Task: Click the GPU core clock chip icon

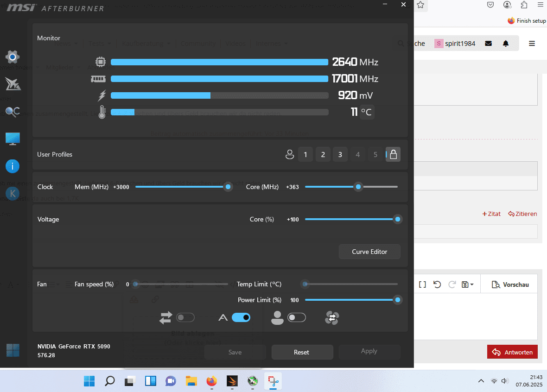Action: click(x=101, y=62)
